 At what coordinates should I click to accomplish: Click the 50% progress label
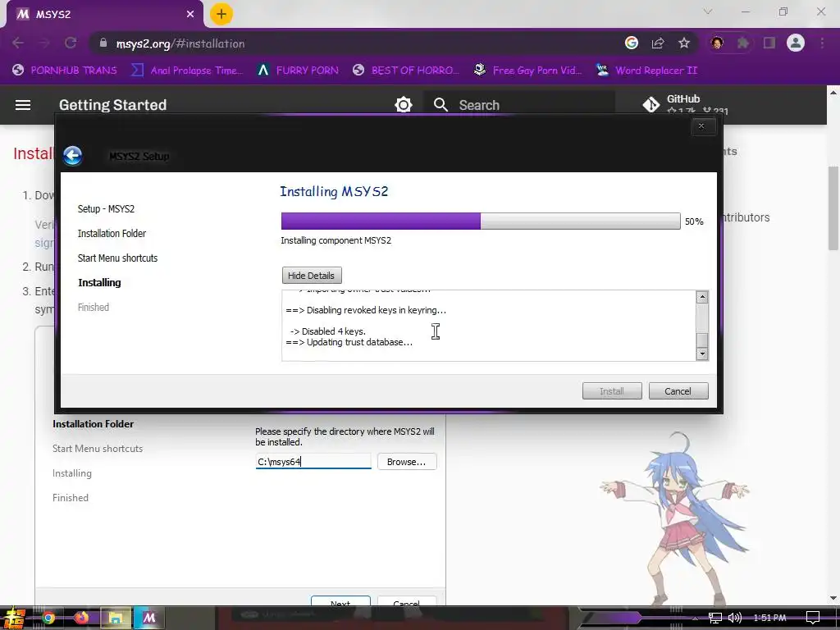point(694,221)
